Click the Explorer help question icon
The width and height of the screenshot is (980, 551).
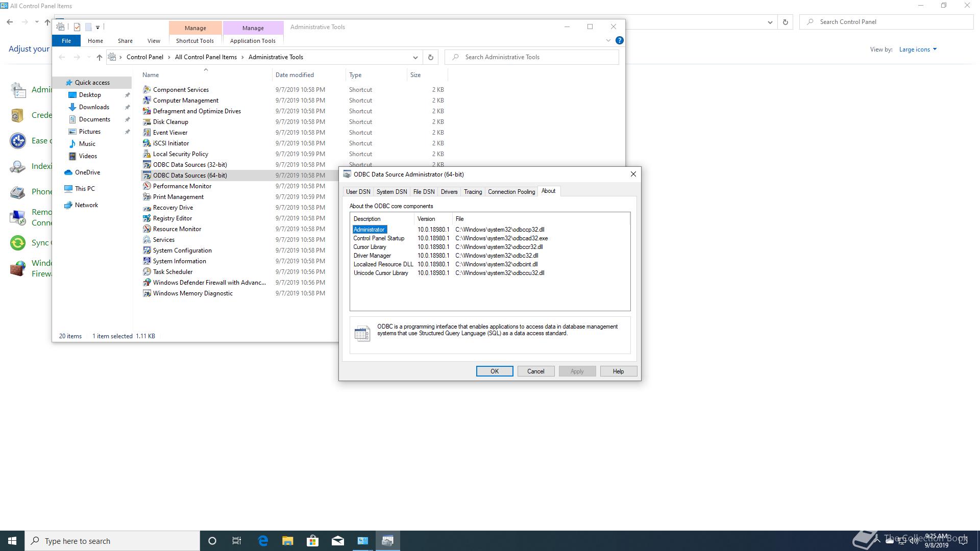tap(619, 40)
